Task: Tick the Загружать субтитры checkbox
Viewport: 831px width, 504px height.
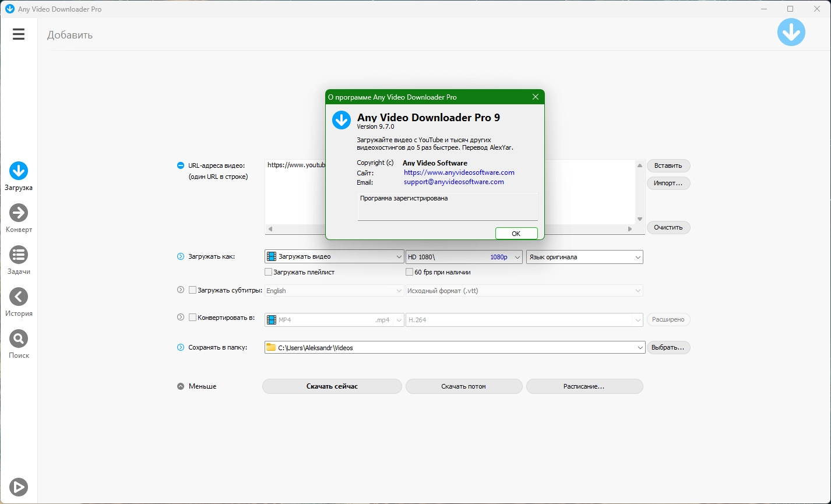Action: tap(193, 290)
